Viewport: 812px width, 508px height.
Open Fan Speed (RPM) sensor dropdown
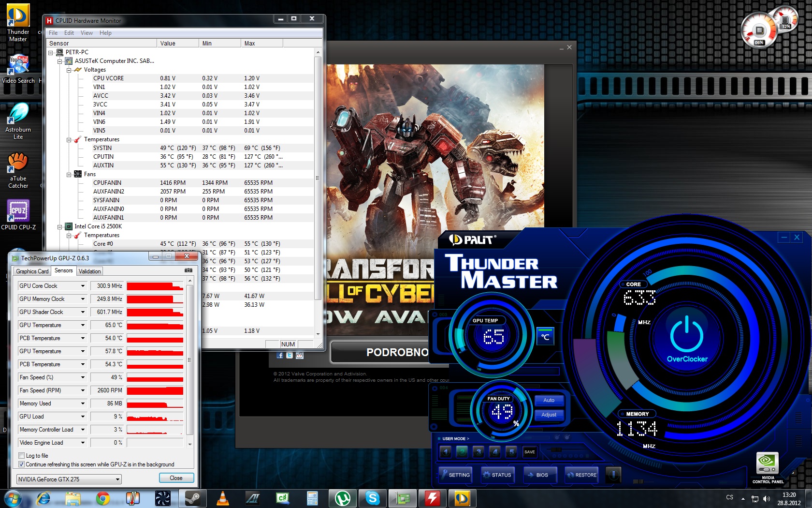pos(83,390)
